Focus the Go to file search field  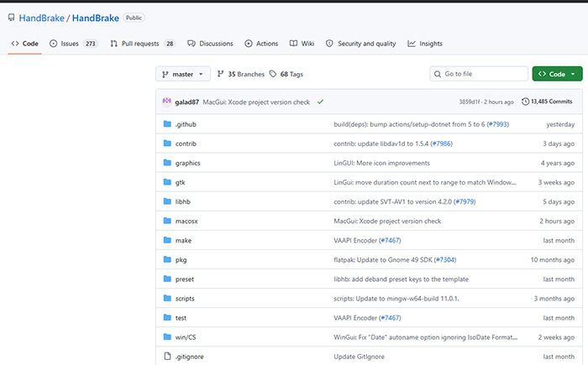tap(479, 74)
